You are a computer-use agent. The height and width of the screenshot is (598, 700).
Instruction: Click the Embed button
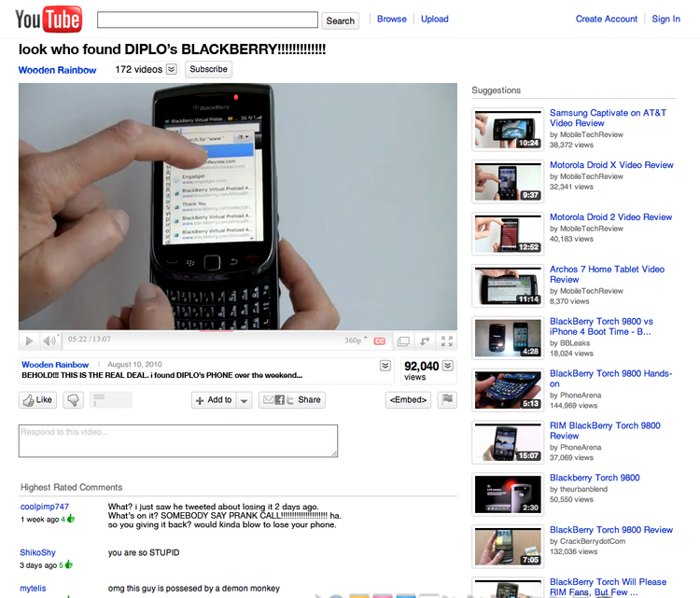[x=408, y=400]
